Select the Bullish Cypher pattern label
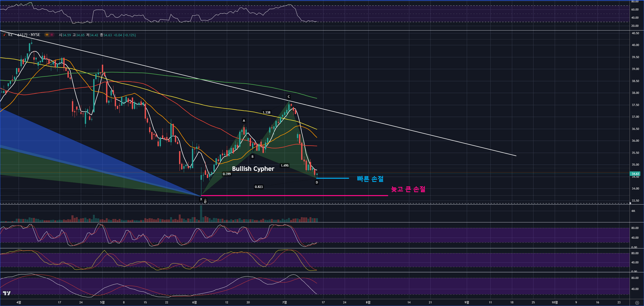This screenshot has width=644, height=306. pyautogui.click(x=253, y=169)
